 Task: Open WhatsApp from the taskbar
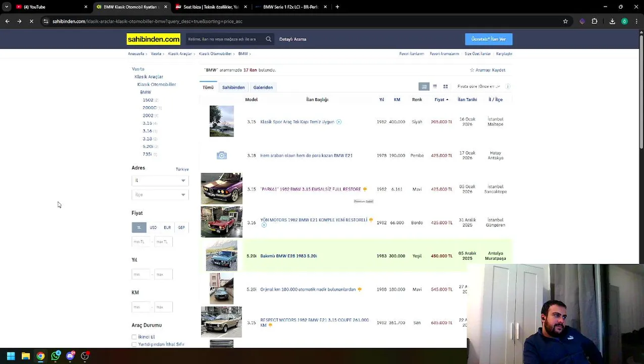pos(56,356)
